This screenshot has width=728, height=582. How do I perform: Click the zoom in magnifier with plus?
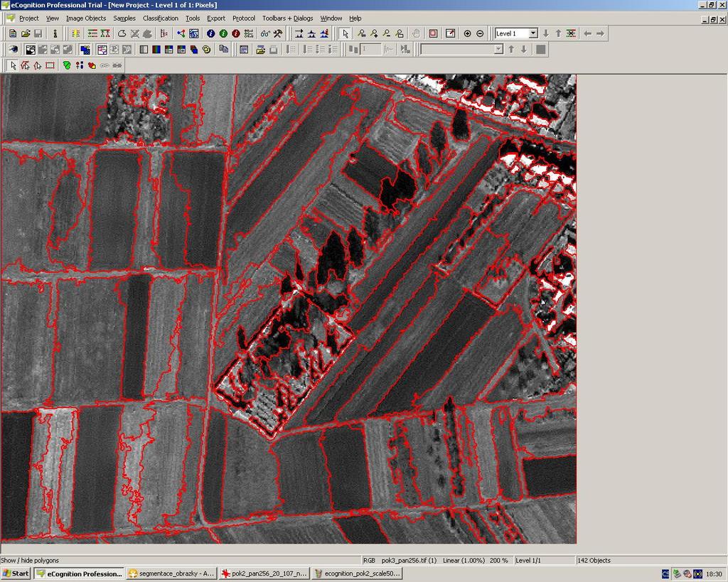374,33
